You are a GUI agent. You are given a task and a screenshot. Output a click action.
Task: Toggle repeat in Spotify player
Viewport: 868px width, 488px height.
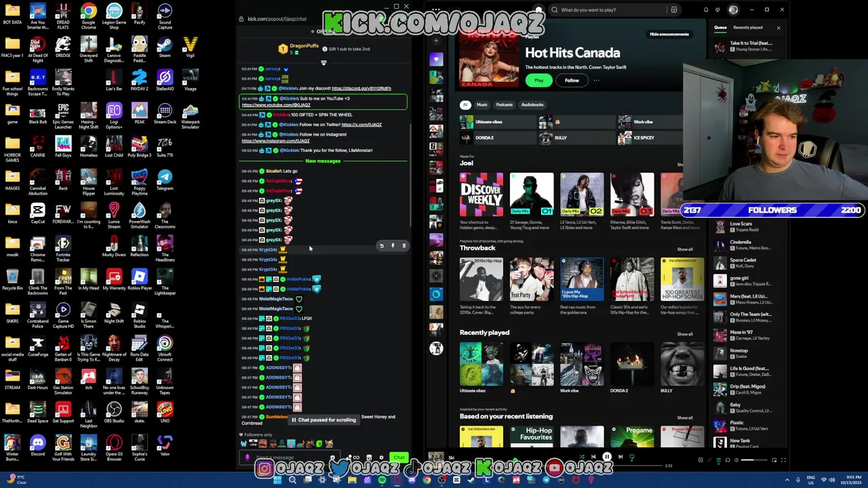(632, 457)
